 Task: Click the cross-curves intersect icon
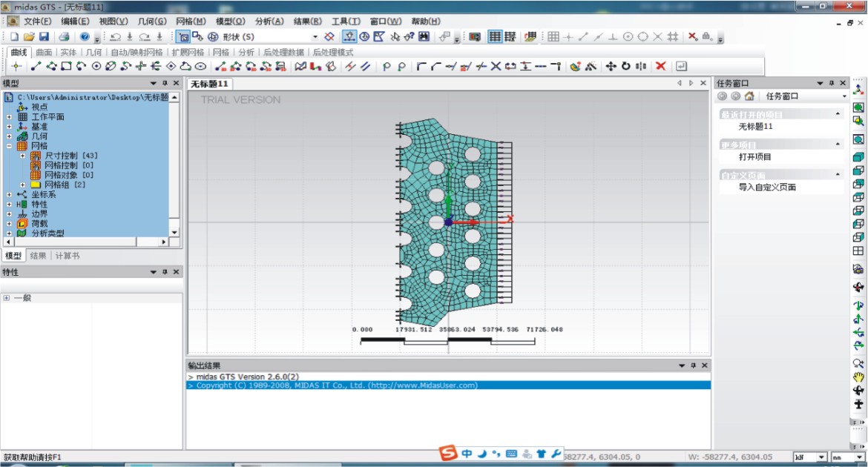(x=496, y=66)
